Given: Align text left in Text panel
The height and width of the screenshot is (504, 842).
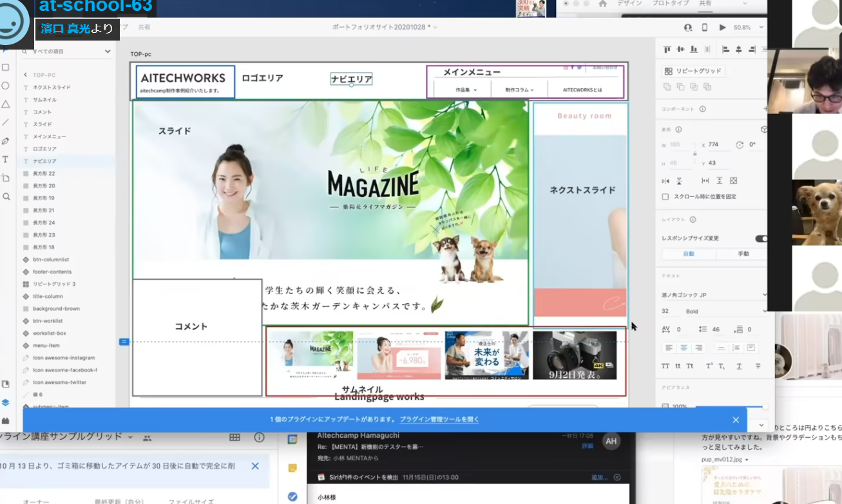Looking at the screenshot, I should [x=669, y=348].
